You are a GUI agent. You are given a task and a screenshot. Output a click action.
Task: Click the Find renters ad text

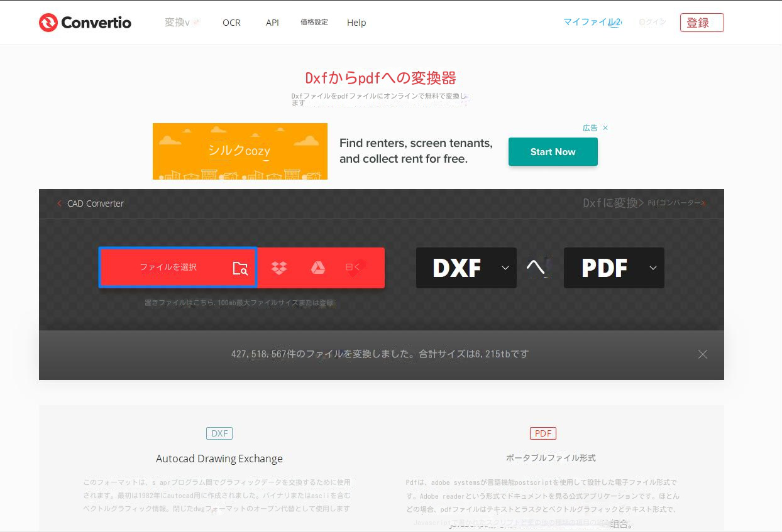point(416,151)
